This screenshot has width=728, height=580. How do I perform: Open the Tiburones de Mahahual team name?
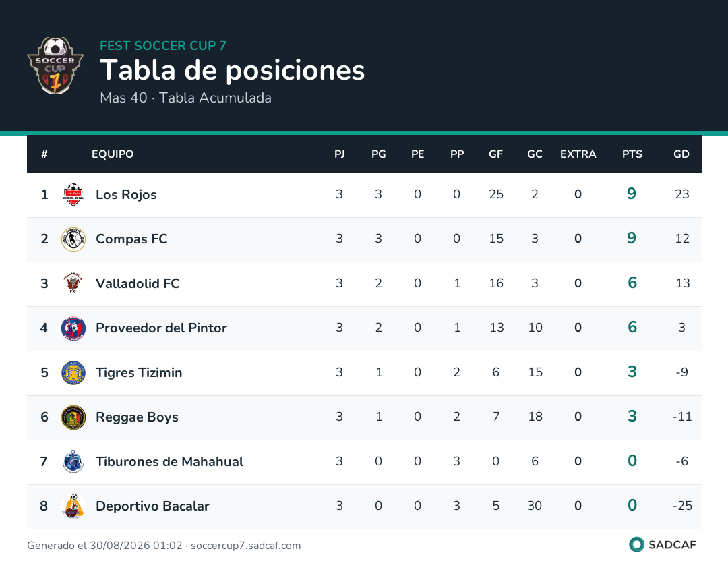(x=169, y=461)
